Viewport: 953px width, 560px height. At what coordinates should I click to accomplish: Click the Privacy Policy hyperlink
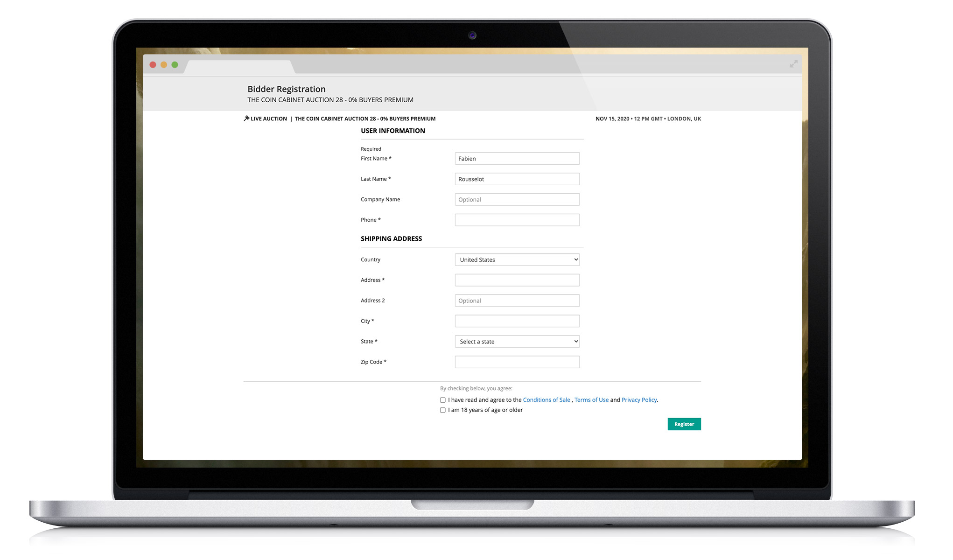coord(639,399)
